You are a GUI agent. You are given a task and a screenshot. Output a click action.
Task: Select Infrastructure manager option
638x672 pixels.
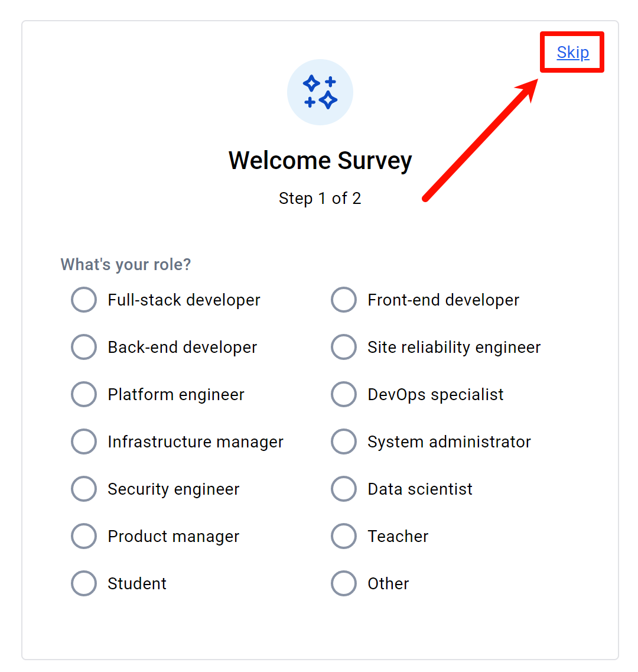[x=84, y=441]
